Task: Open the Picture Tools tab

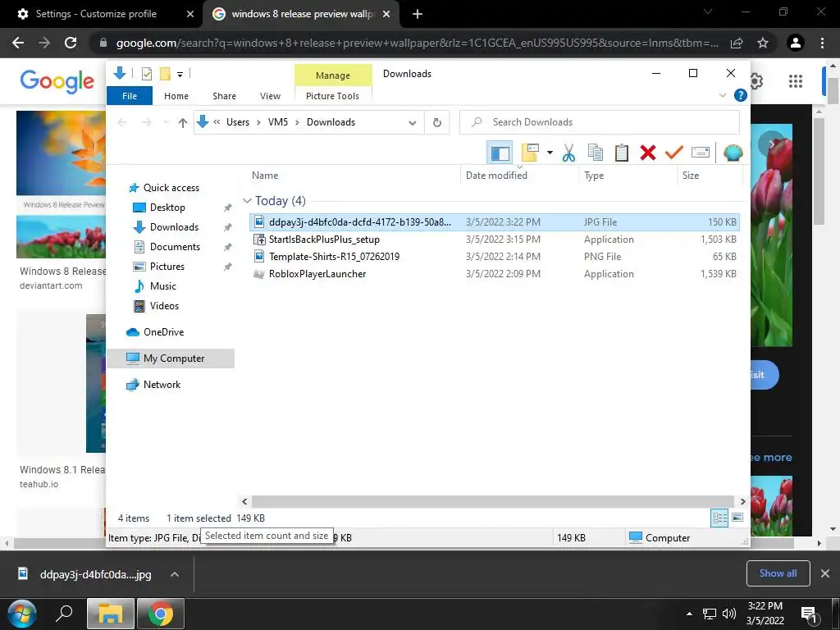Action: [332, 96]
